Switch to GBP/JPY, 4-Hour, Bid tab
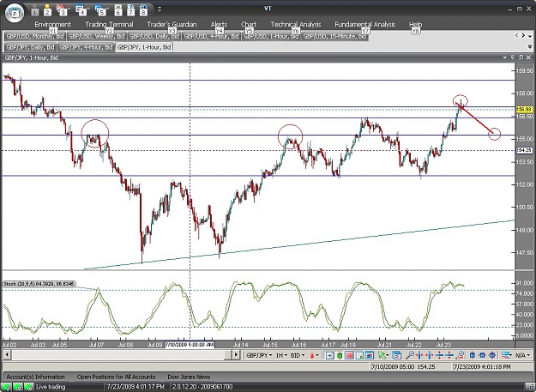Image resolution: width=536 pixels, height=392 pixels. tap(86, 47)
